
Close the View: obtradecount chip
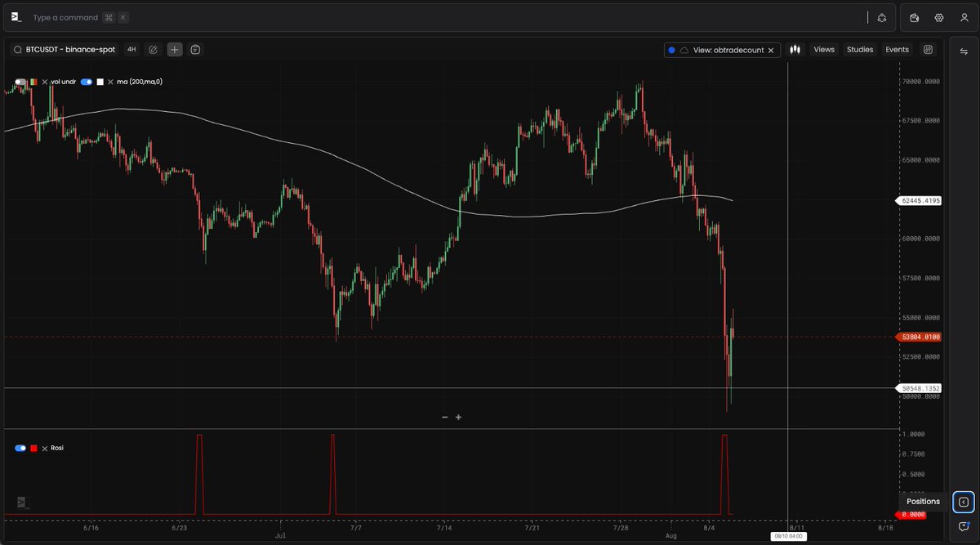pos(771,50)
